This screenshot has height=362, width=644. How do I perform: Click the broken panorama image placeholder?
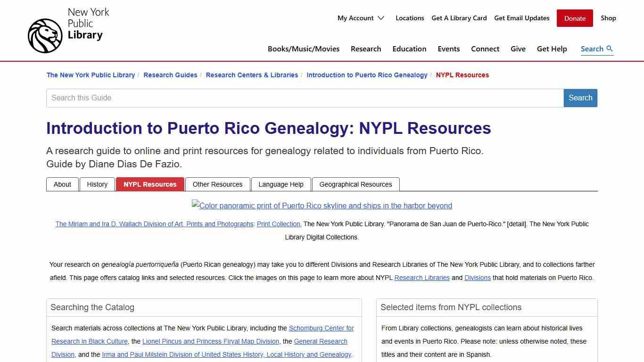pos(322,206)
